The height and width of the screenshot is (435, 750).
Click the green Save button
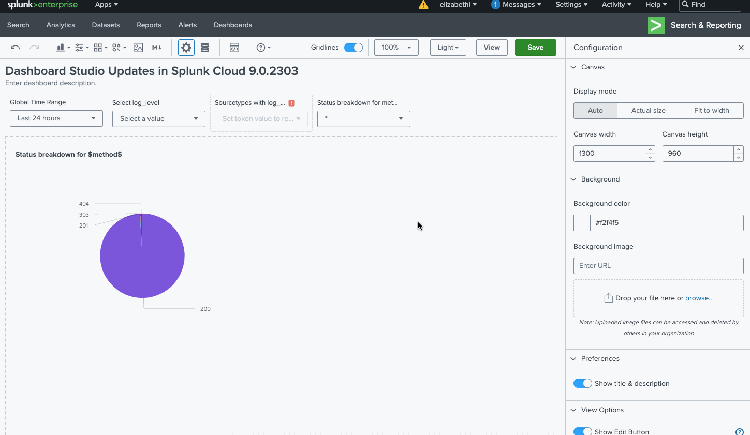click(535, 47)
